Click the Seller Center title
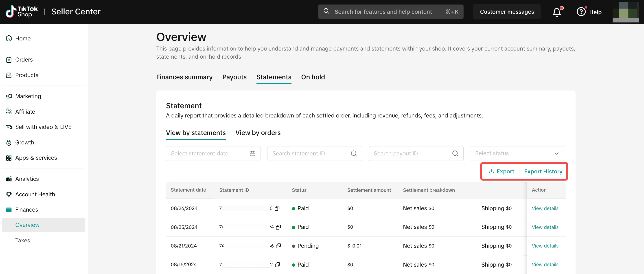This screenshot has width=644, height=274. [76, 11]
